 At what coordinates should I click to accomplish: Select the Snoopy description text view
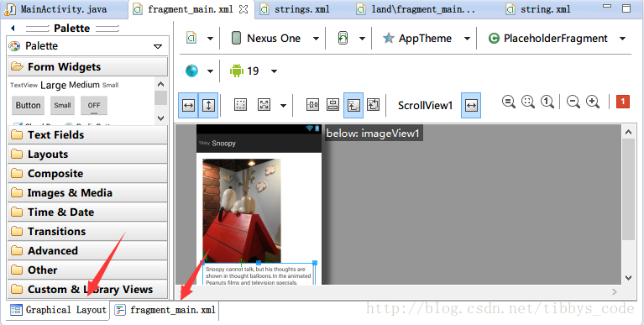(259, 274)
